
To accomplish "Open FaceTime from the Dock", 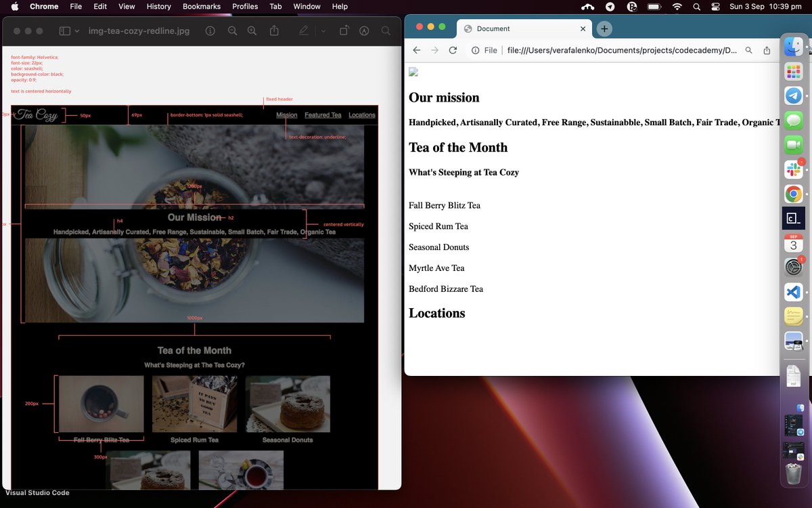I will [x=794, y=145].
